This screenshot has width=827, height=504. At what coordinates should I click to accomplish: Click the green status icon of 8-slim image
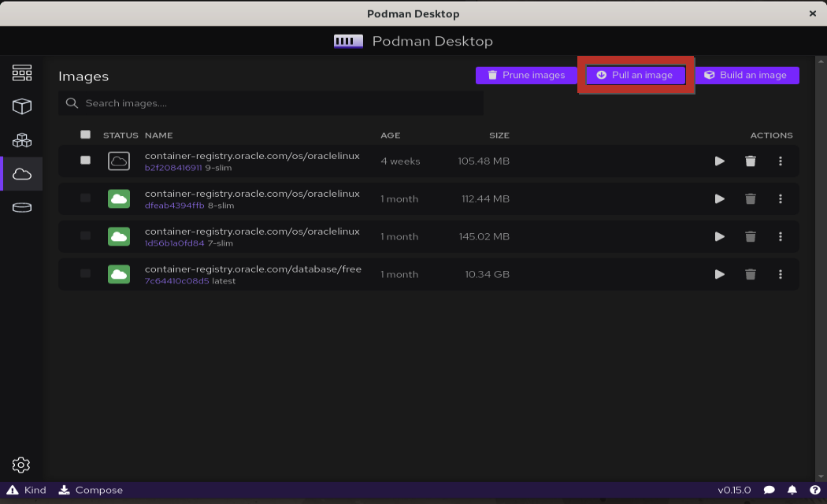[x=119, y=199]
